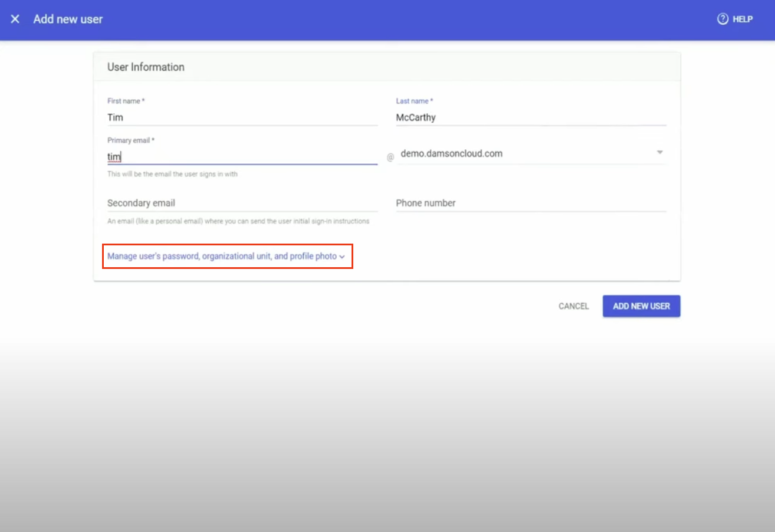
Task: Click the User Information section title
Action: click(146, 67)
